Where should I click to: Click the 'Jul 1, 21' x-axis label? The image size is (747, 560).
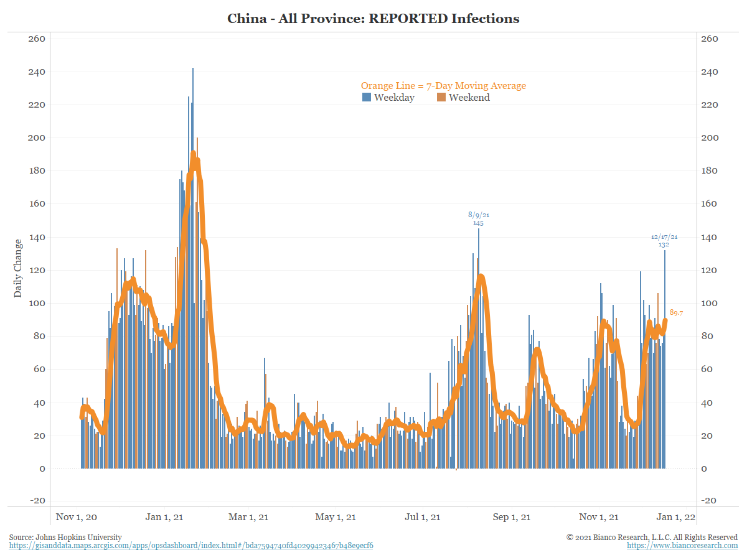click(x=423, y=517)
